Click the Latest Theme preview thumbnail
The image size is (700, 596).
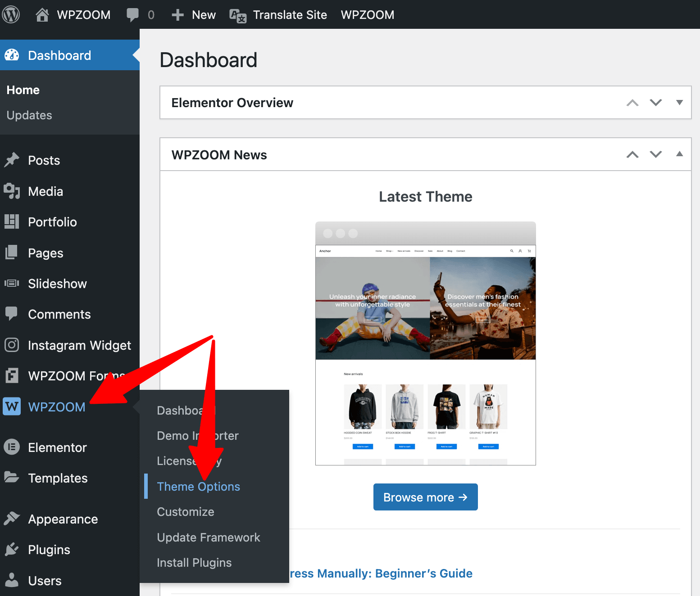coord(425,343)
